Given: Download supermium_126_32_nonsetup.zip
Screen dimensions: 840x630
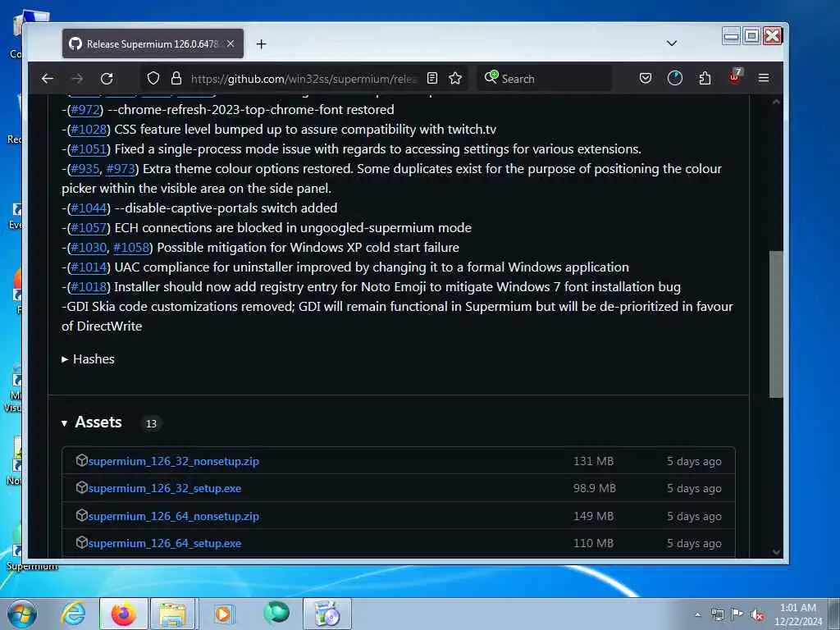Looking at the screenshot, I should pos(174,461).
